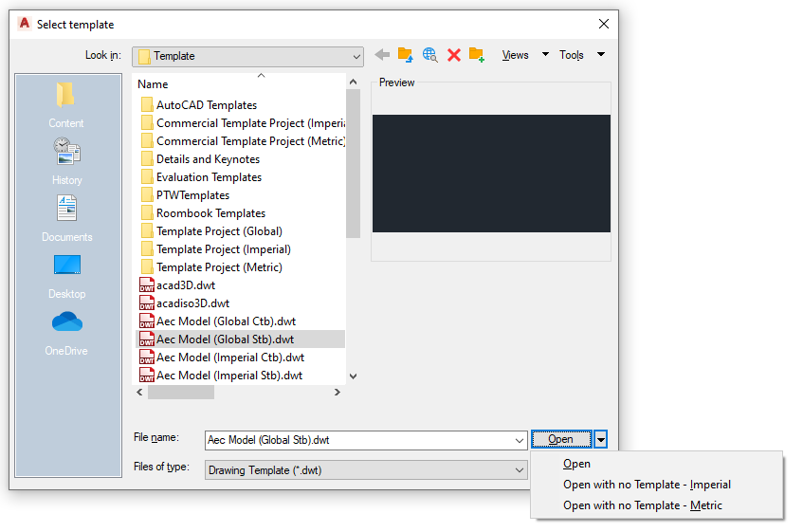Click the dark Preview pane

coord(491,174)
